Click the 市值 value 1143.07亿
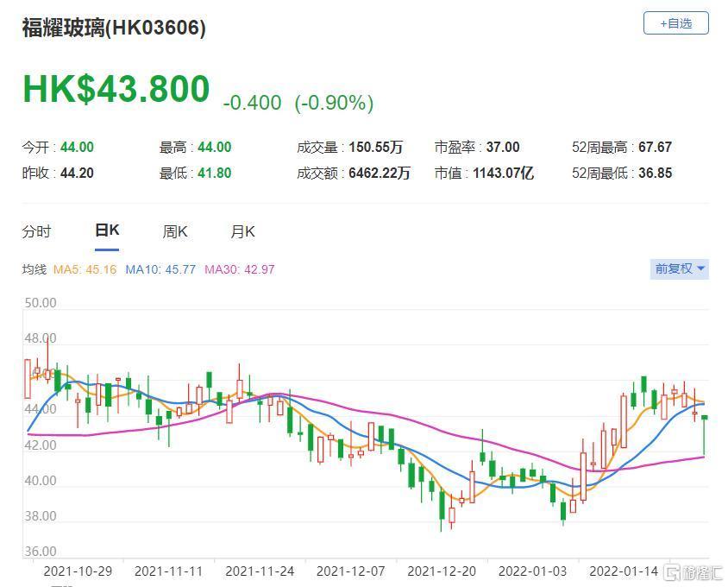The height and width of the screenshot is (587, 728). [x=503, y=174]
